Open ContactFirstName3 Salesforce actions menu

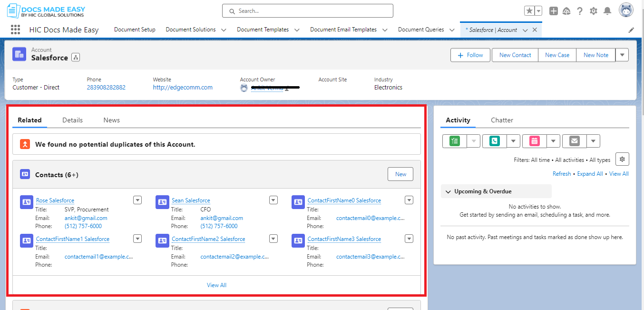(x=409, y=238)
